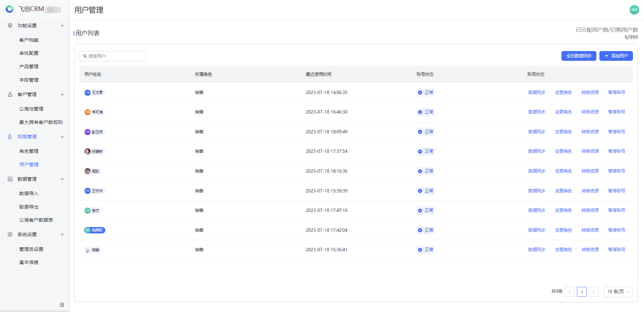The image size is (644, 312).
Task: Click 变更角色 for user 周凯
Action: click(563, 171)
